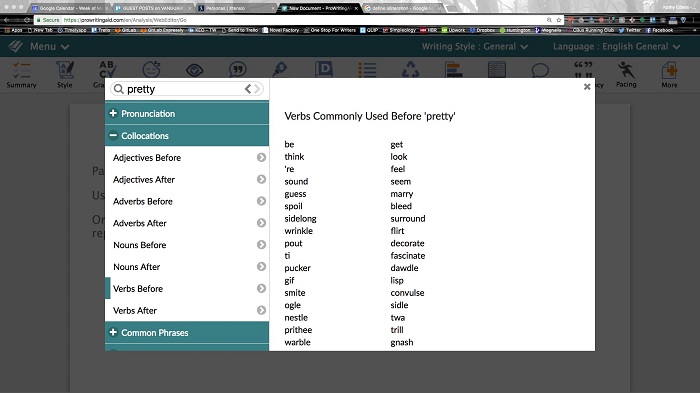Collapse the Collocations section
Image resolution: width=700 pixels, height=393 pixels.
point(187,135)
